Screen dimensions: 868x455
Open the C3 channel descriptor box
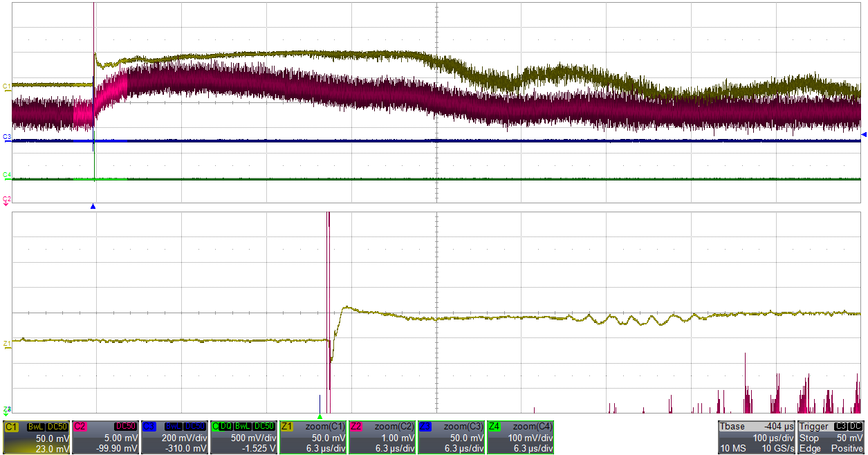(175, 438)
